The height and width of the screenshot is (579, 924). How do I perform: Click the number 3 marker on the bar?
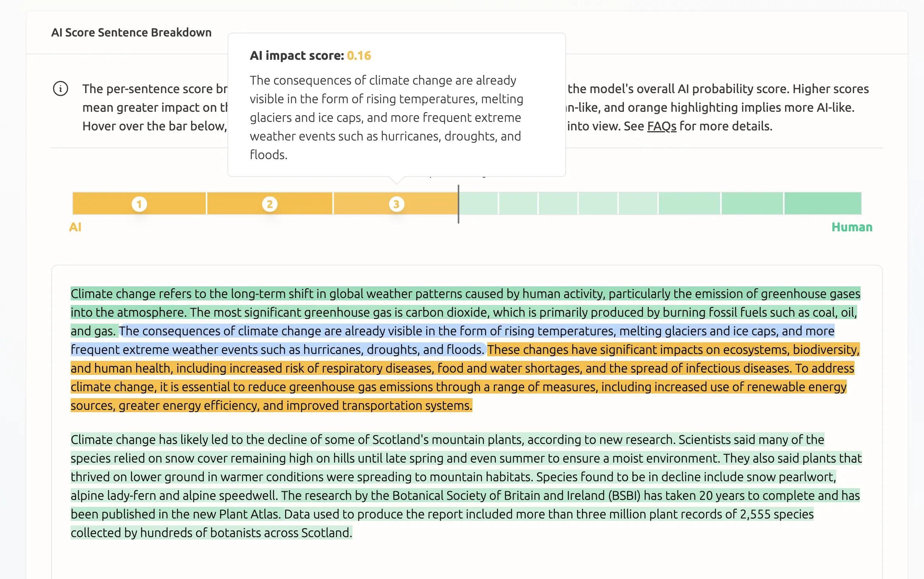pyautogui.click(x=396, y=204)
